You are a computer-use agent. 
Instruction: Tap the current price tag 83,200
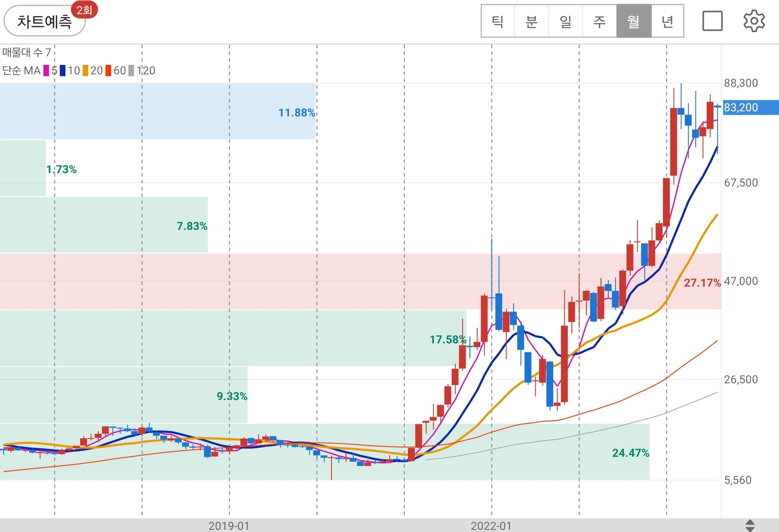751,107
